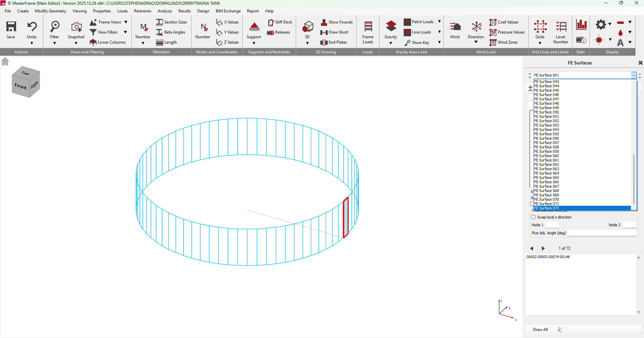Click the Home view icon
The image size is (644, 338).
click(x=5, y=61)
